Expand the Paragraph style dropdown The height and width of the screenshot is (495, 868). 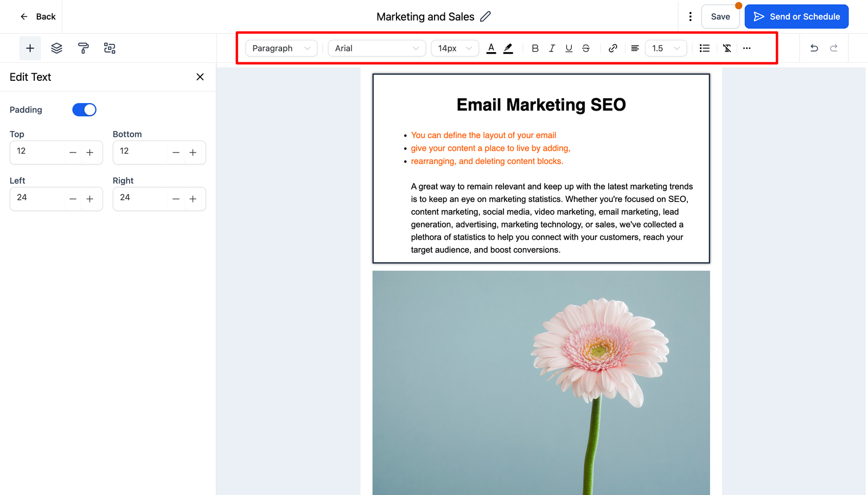pos(281,48)
